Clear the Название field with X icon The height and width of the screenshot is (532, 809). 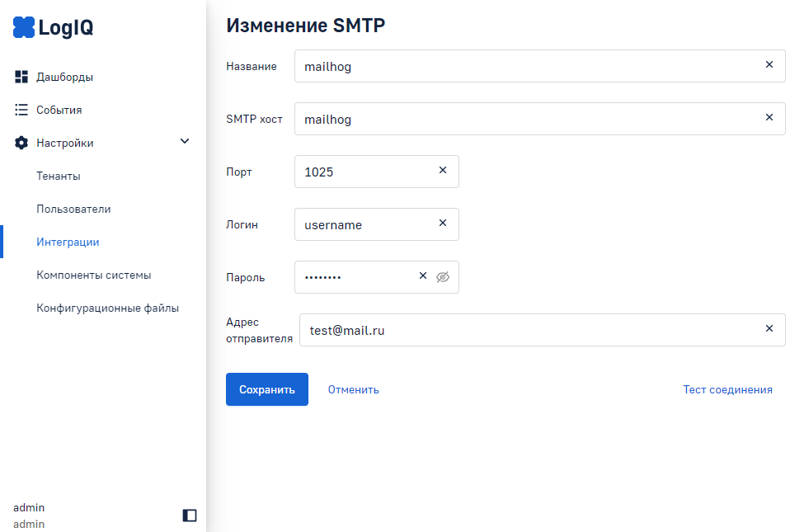(x=769, y=65)
